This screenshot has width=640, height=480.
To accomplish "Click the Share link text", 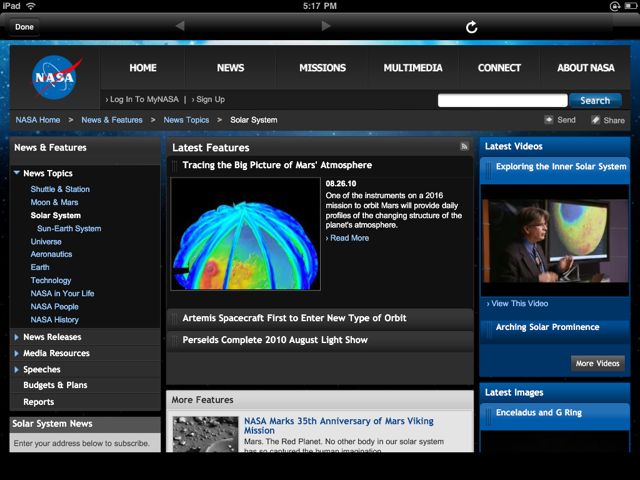I will coord(614,120).
